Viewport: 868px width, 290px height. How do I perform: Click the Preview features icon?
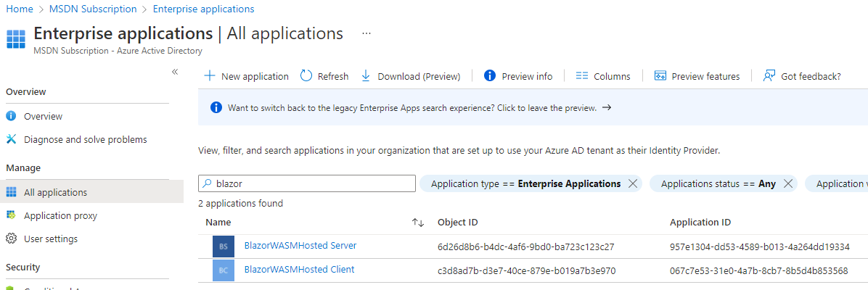pyautogui.click(x=660, y=76)
